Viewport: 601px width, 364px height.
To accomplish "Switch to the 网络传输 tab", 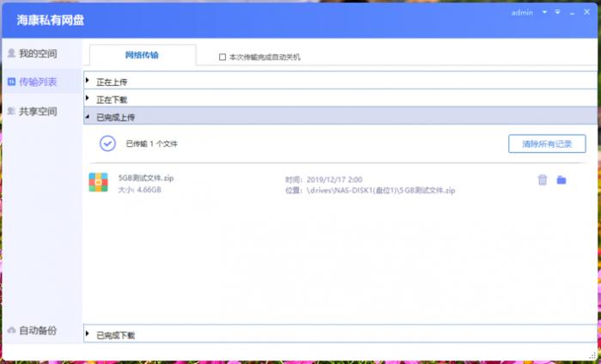I will pyautogui.click(x=142, y=55).
